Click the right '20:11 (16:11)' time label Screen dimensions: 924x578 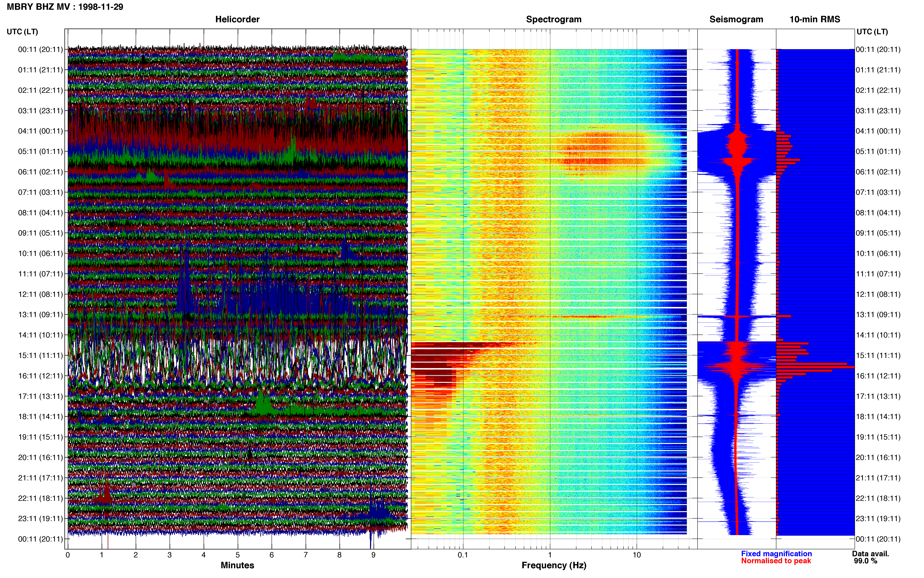[878, 458]
